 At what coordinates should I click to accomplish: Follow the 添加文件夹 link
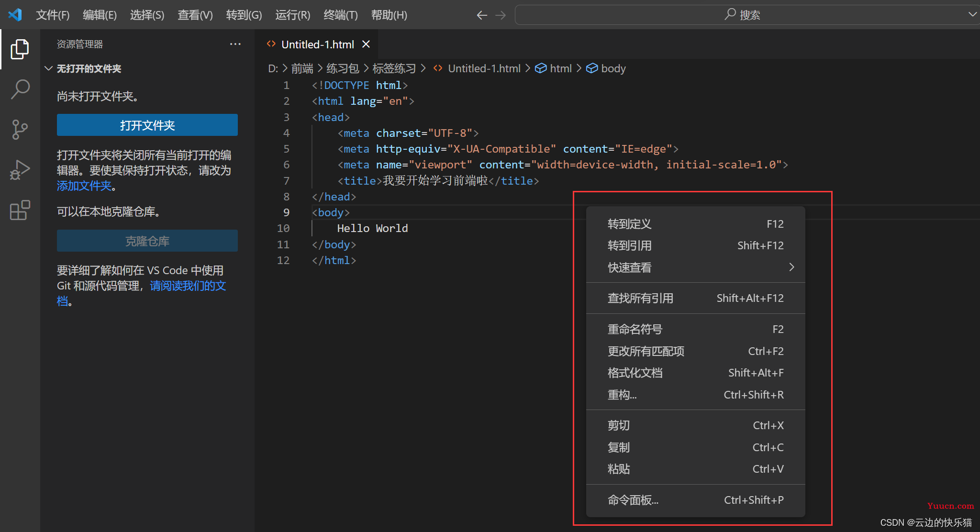point(84,186)
